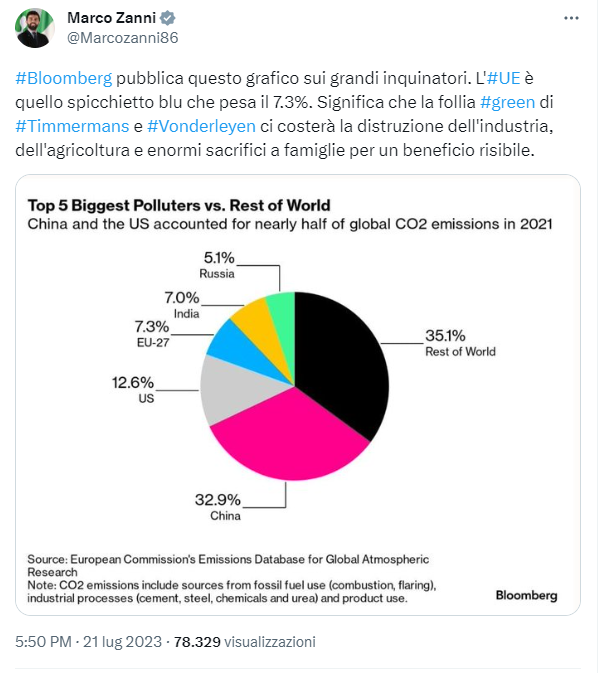Click the 5:50 PM 21 lug 2023 timestamp
The image size is (607, 673).
pos(88,642)
